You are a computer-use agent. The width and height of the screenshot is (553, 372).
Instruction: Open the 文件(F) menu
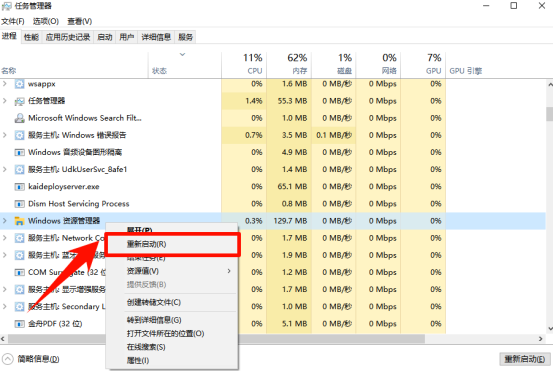[13, 21]
